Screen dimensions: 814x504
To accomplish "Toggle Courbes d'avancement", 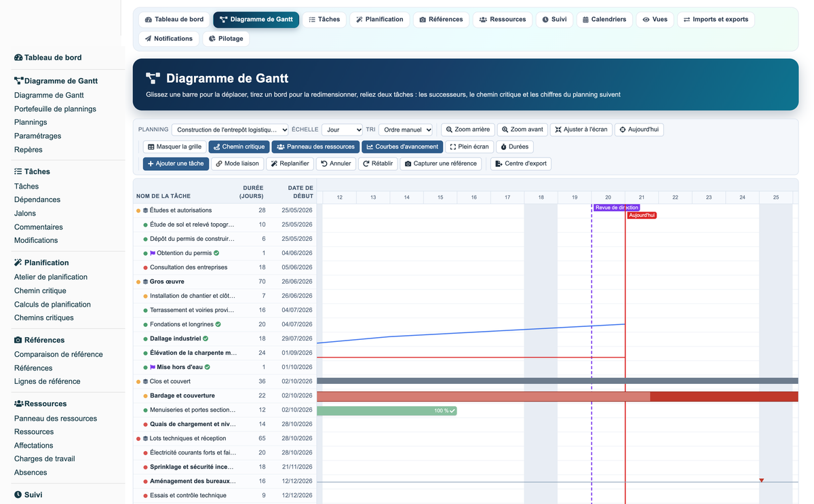I will tap(402, 147).
